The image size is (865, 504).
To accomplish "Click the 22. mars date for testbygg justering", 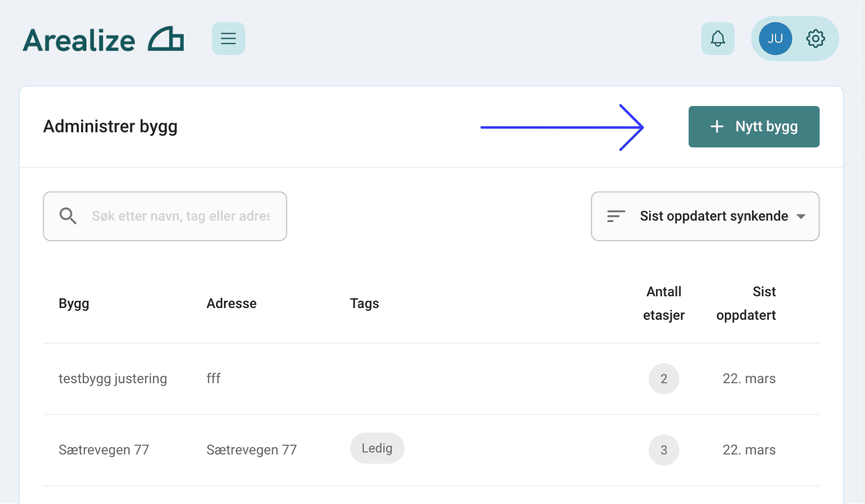I will [x=749, y=379].
